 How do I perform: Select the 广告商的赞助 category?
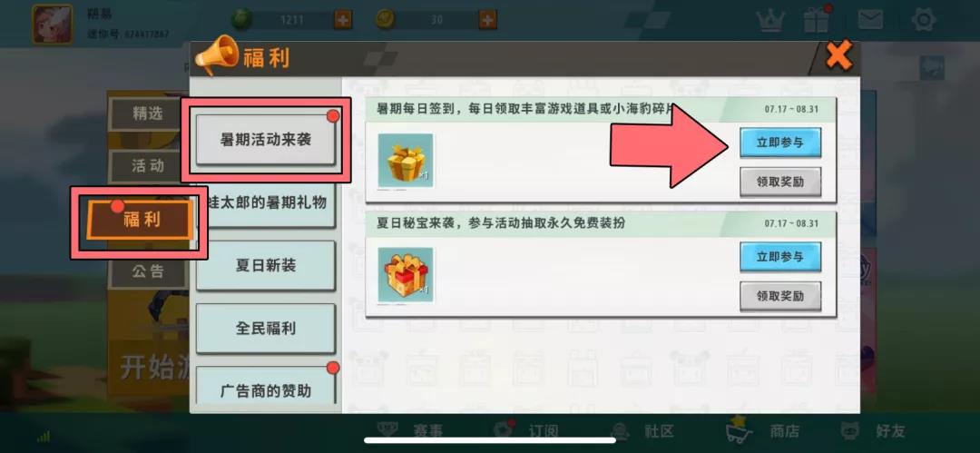(266, 389)
